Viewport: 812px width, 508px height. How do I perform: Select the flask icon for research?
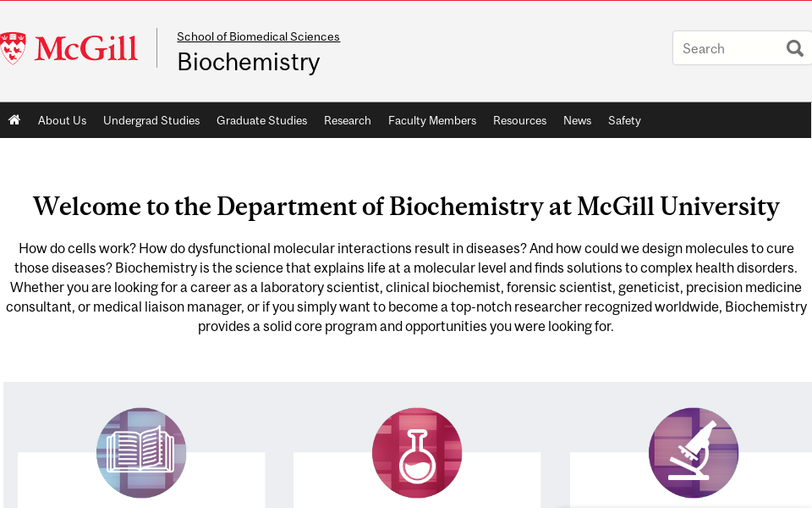[417, 452]
